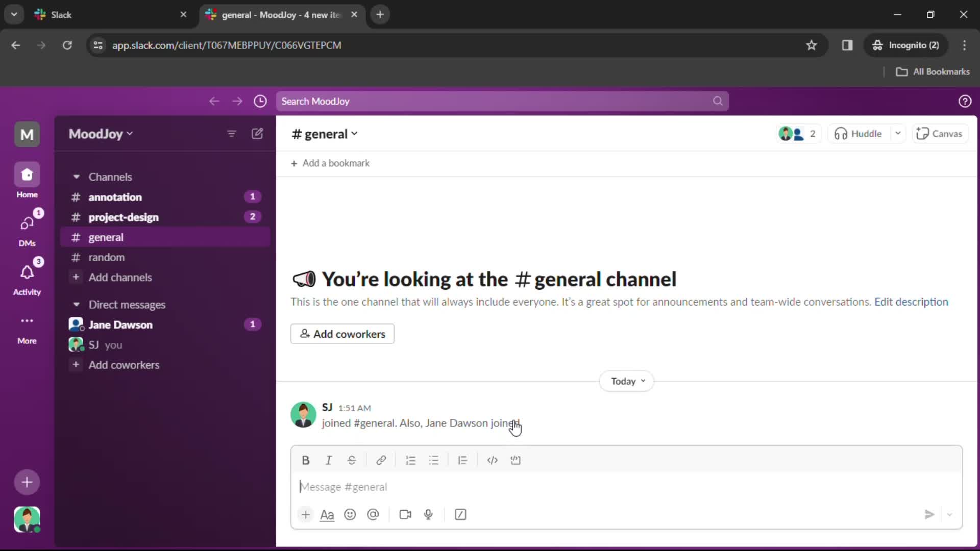Open the slash shortcuts menu

tap(460, 514)
